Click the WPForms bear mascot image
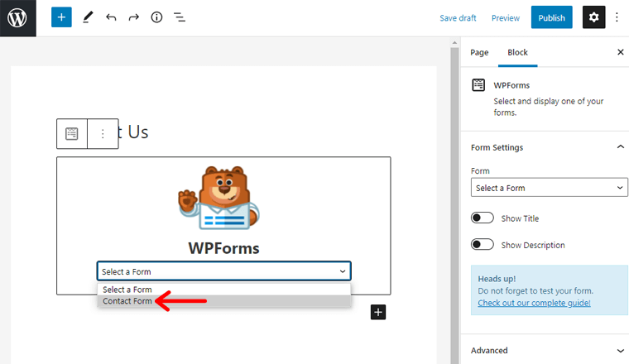Viewport: 629px width, 364px height. (219, 198)
